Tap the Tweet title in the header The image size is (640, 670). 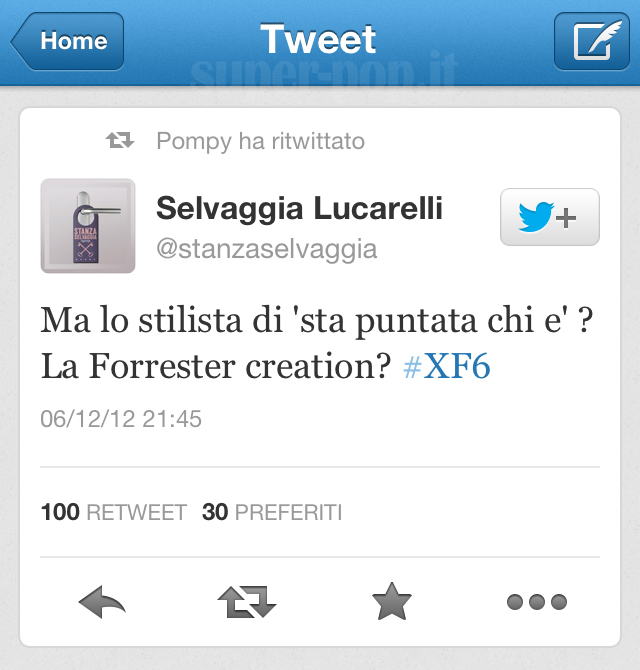coord(318,39)
